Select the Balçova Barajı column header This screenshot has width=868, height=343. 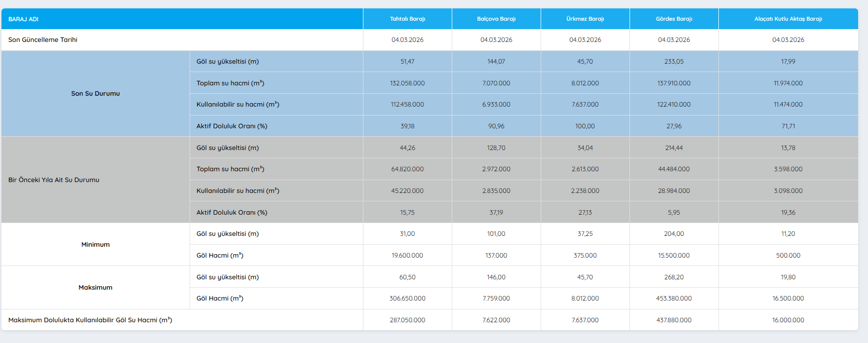pos(496,19)
